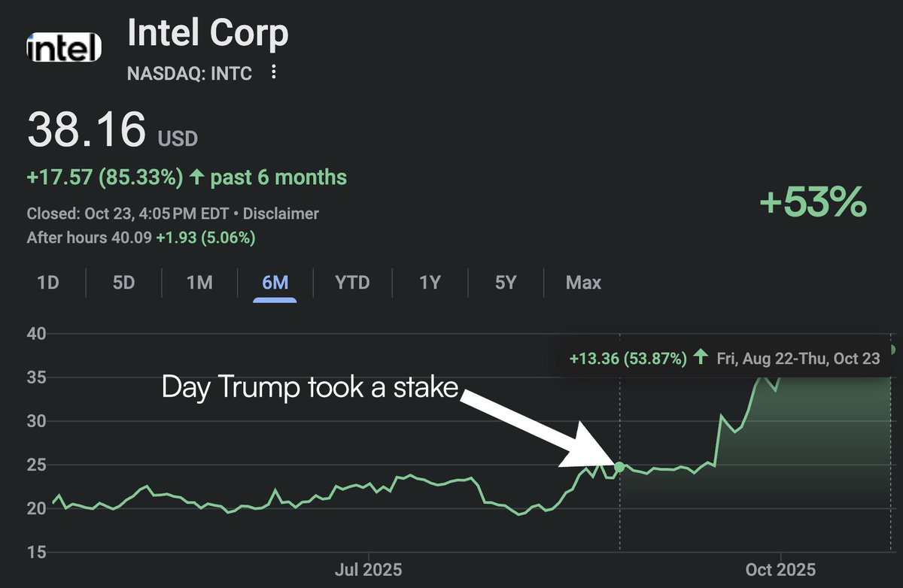Show the Max time range
The height and width of the screenshot is (588, 903).
pyautogui.click(x=583, y=283)
